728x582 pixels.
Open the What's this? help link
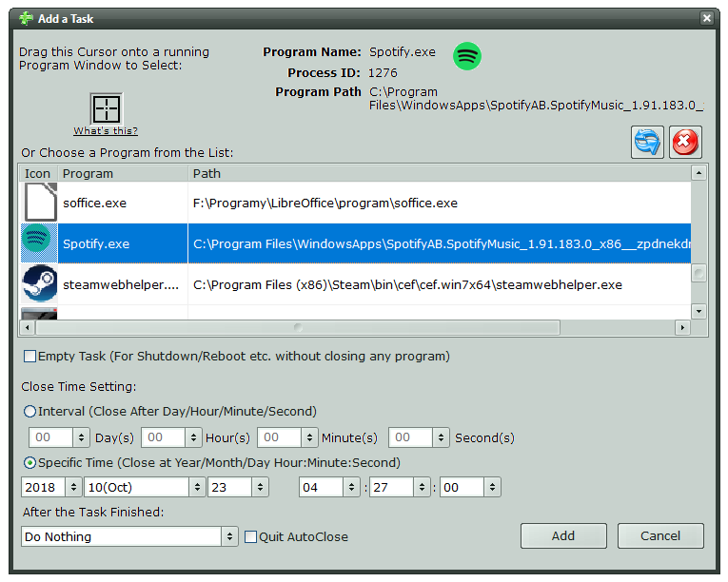click(x=106, y=131)
